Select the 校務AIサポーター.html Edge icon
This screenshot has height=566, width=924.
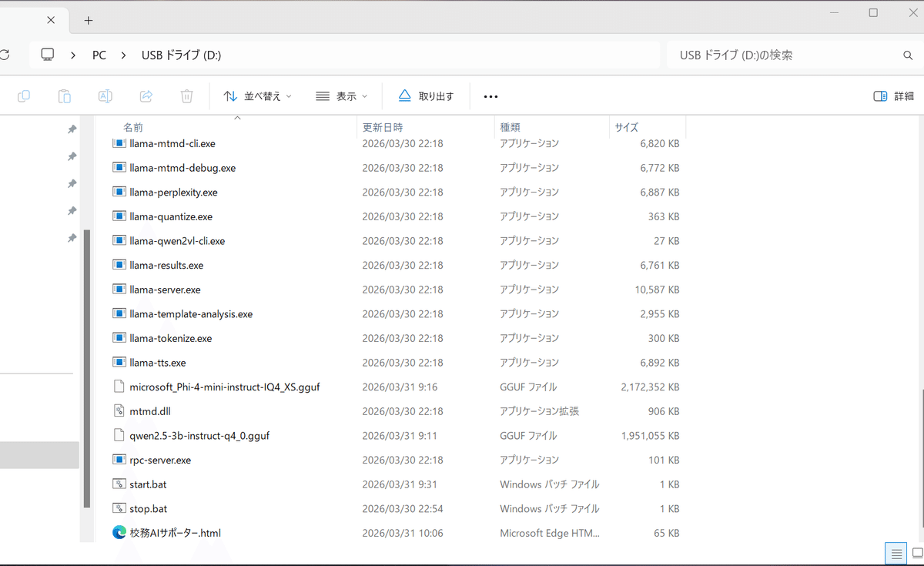pyautogui.click(x=119, y=533)
